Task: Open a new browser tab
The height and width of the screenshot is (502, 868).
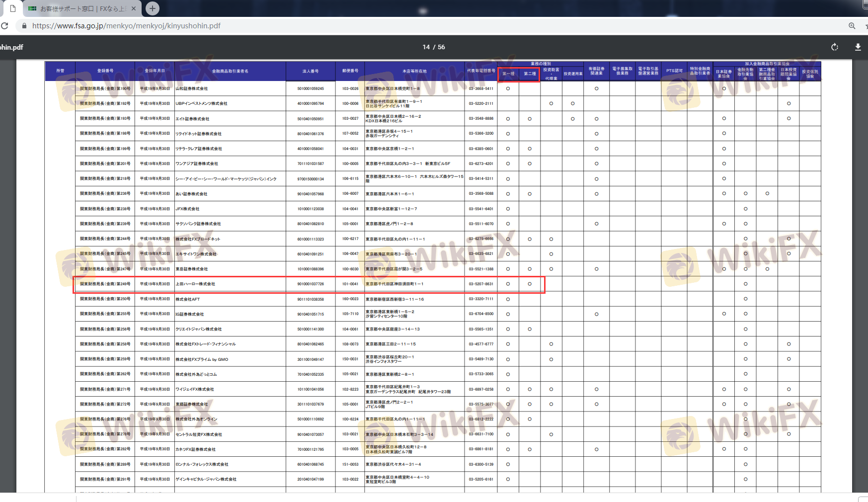Action: (x=153, y=8)
